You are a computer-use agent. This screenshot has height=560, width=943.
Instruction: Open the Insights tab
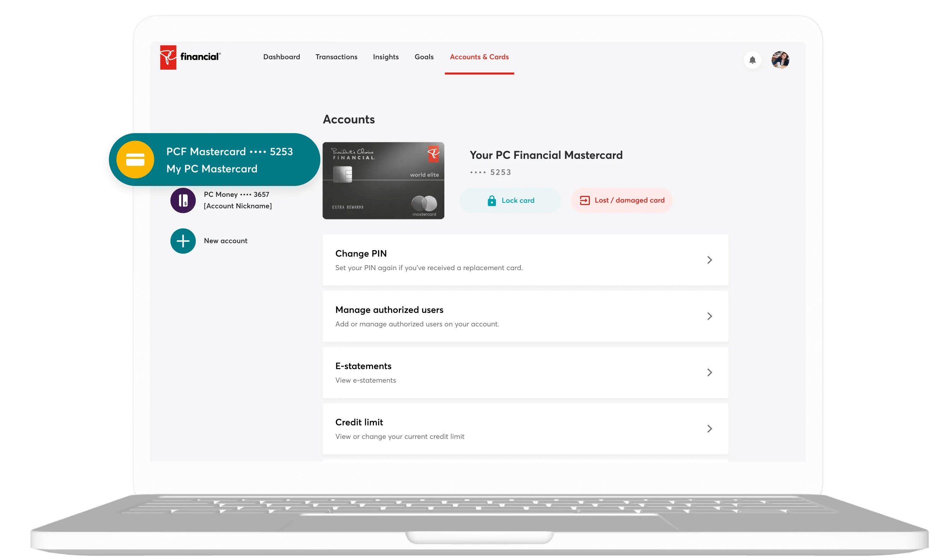point(386,57)
